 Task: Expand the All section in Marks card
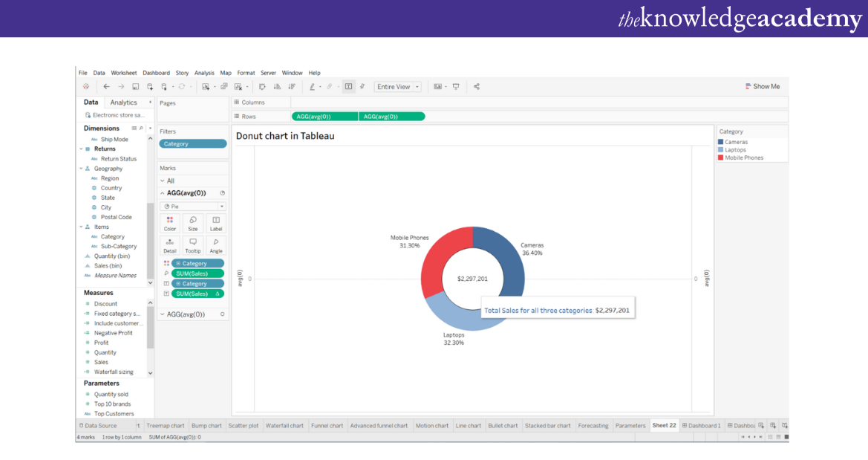coord(163,181)
